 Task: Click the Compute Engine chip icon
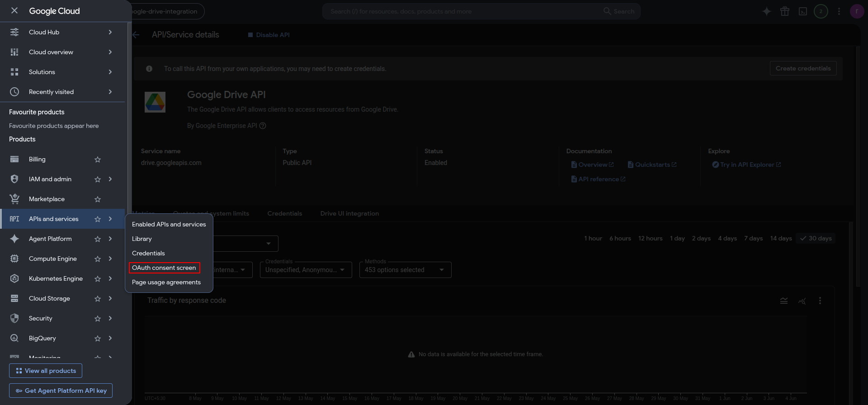pos(14,259)
